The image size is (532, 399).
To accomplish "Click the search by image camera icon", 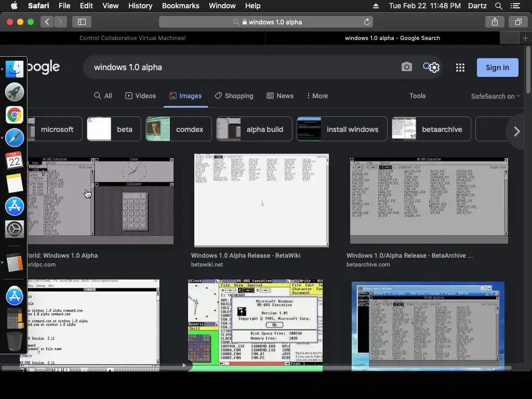I will click(406, 67).
